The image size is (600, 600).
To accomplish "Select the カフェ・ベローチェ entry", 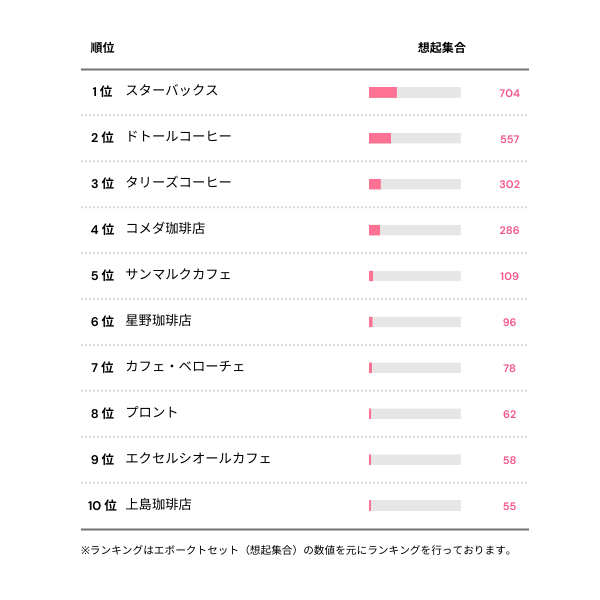I will (x=185, y=367).
